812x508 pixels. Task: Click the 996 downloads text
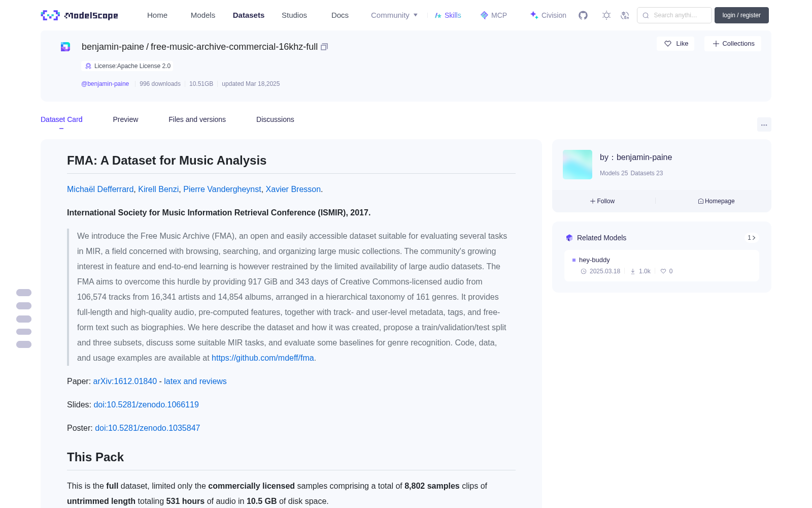coord(160,84)
